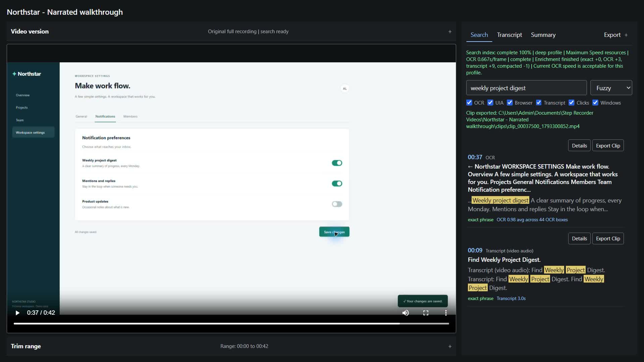Viewport: 644px width, 362px height.
Task: Open the Notifications settings tab
Action: coord(105,116)
